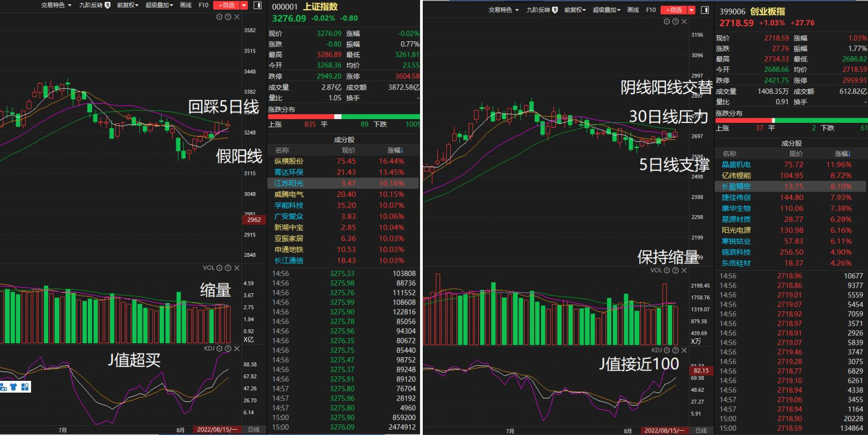This screenshot has width=868, height=435.
Task: Close VOL panel in left window
Action: click(x=237, y=268)
